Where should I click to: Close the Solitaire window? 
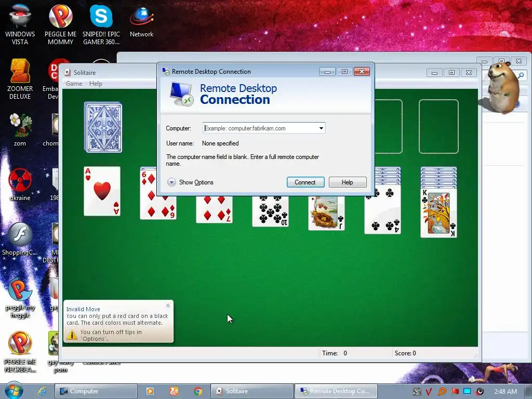point(469,72)
